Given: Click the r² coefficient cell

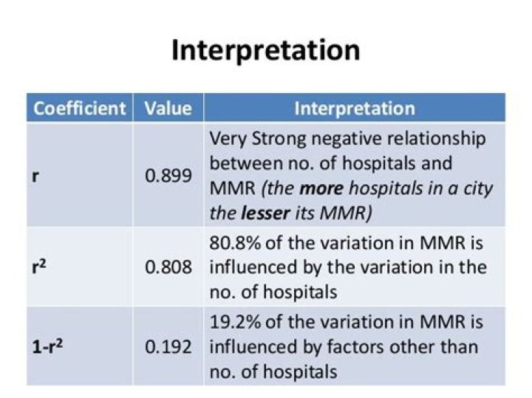Looking at the screenshot, I should click(x=80, y=267).
